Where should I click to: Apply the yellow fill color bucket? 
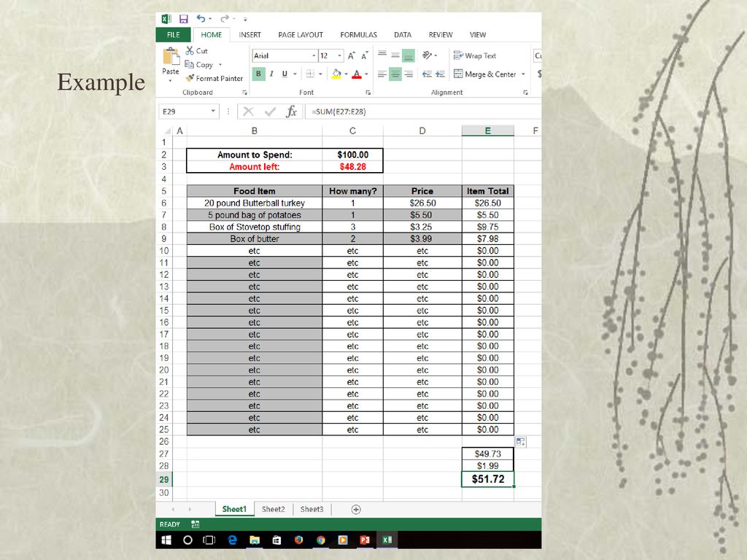pyautogui.click(x=336, y=74)
